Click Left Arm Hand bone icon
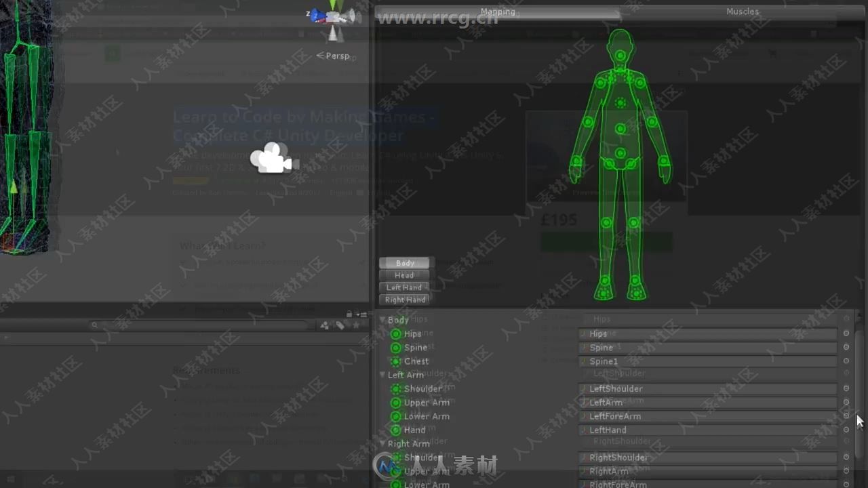Screen dimensions: 868x488 click(x=396, y=430)
